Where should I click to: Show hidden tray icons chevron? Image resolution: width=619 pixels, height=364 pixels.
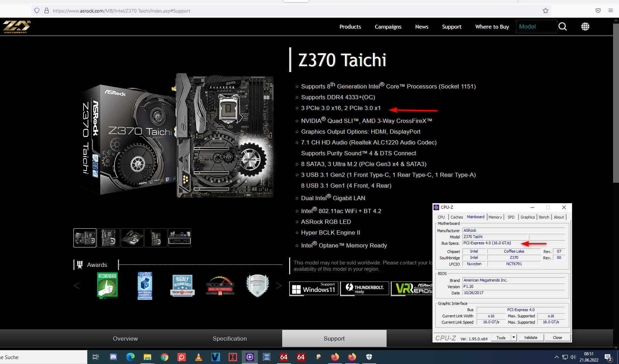[556, 357]
